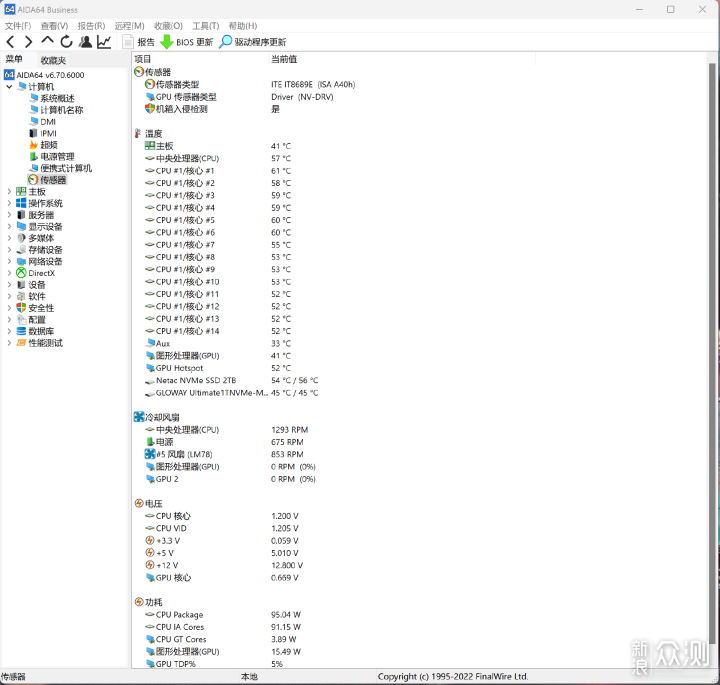720x685 pixels.
Task: Open the 远程(M) menu
Action: (129, 26)
